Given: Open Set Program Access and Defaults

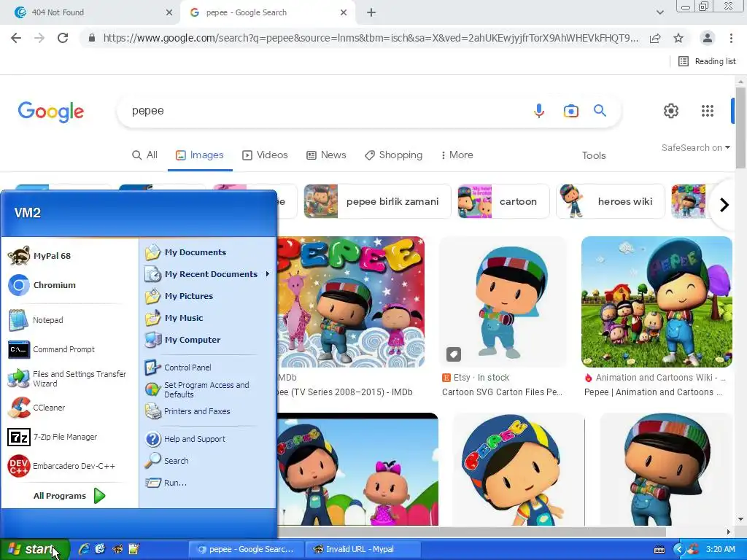Looking at the screenshot, I should coord(208,389).
